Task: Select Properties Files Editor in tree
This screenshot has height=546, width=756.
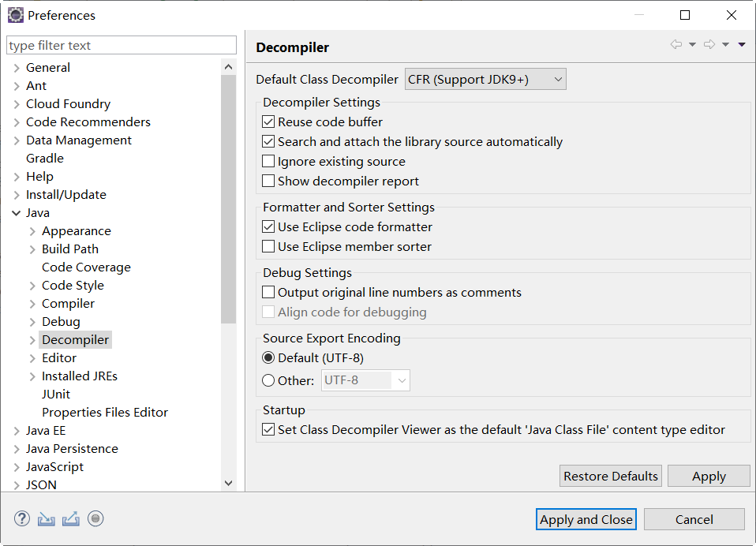Action: point(105,413)
